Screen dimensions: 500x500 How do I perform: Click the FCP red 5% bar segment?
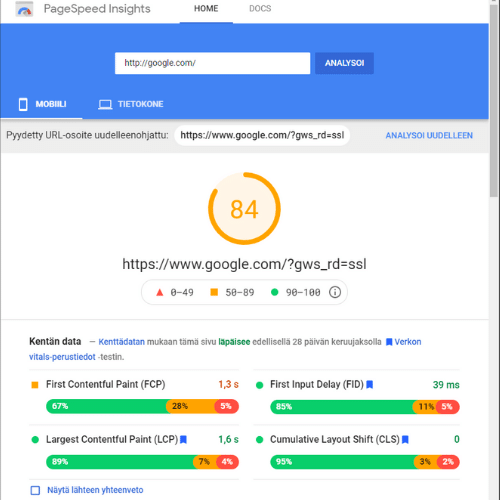click(227, 406)
